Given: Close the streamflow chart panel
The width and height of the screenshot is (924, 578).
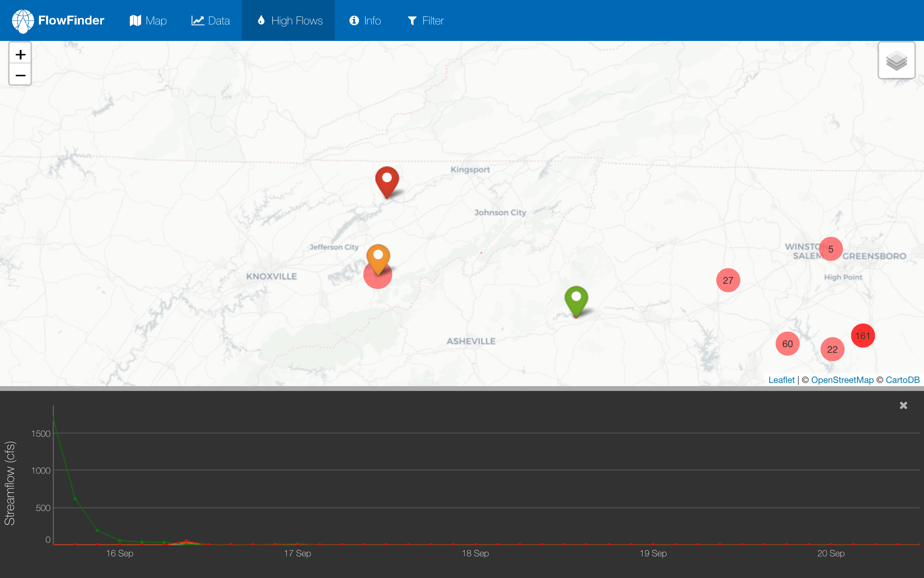Looking at the screenshot, I should (x=903, y=405).
